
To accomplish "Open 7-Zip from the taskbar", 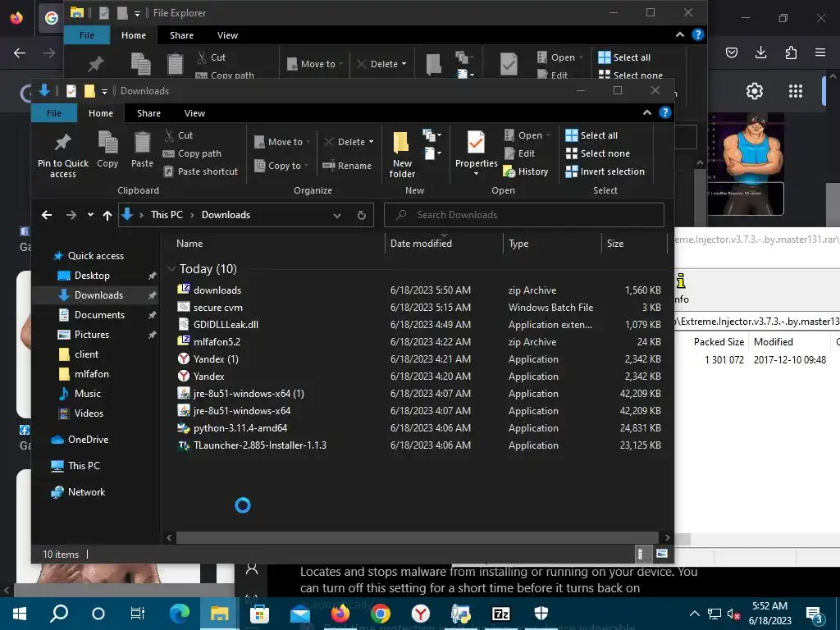I will pyautogui.click(x=501, y=614).
